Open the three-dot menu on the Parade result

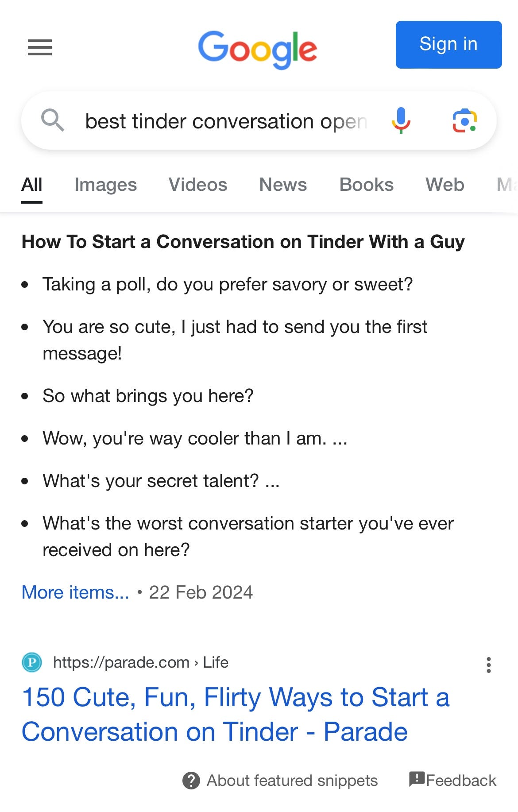click(488, 664)
